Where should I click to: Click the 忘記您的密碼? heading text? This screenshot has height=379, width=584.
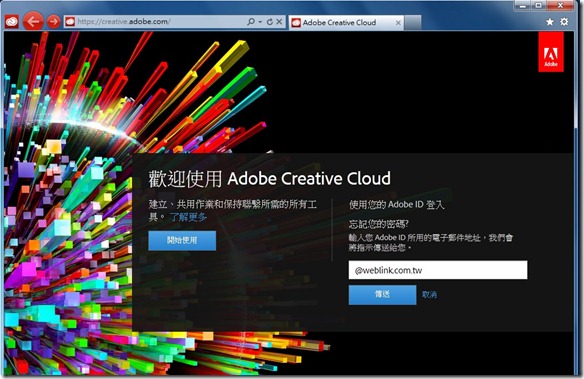(x=379, y=224)
